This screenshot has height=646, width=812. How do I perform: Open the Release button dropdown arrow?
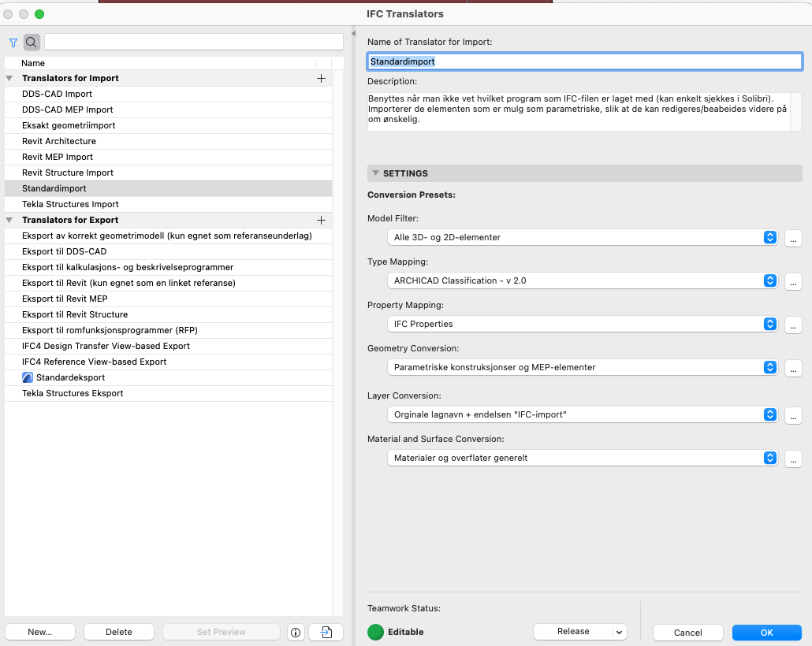point(620,632)
